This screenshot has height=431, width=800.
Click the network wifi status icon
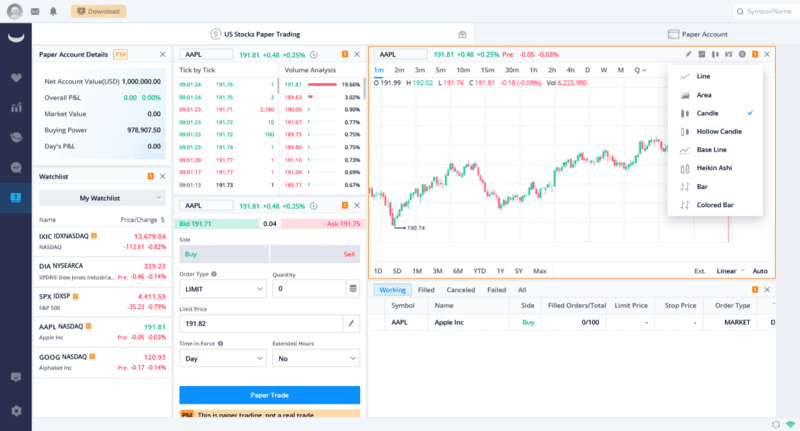[790, 424]
